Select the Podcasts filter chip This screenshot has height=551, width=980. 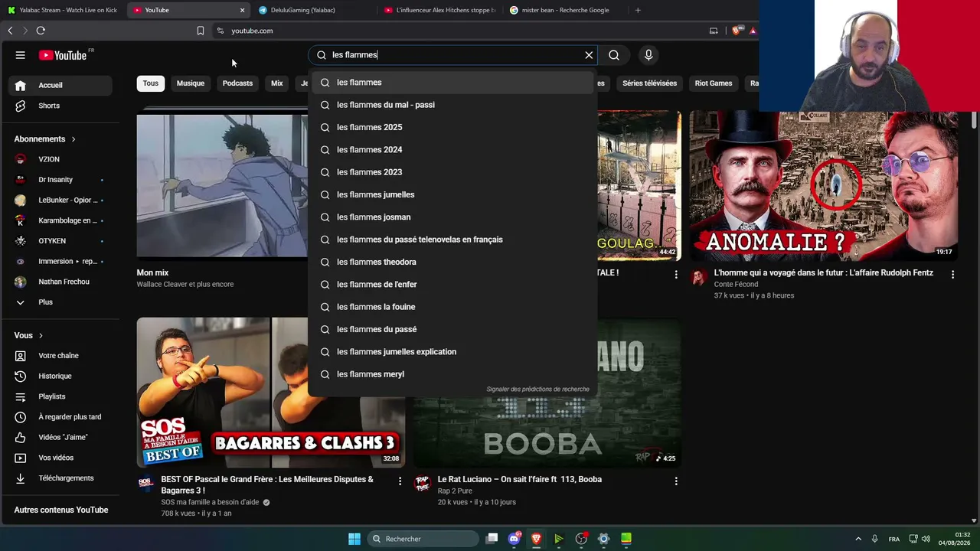pos(237,83)
